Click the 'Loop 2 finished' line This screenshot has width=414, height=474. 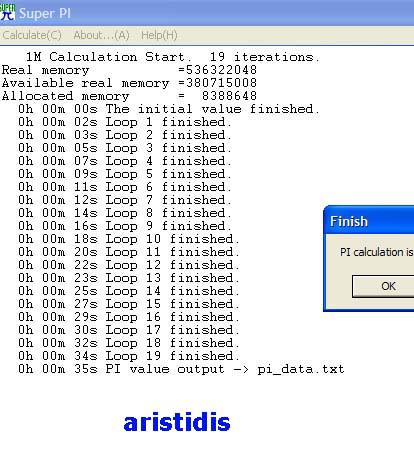pos(125,135)
